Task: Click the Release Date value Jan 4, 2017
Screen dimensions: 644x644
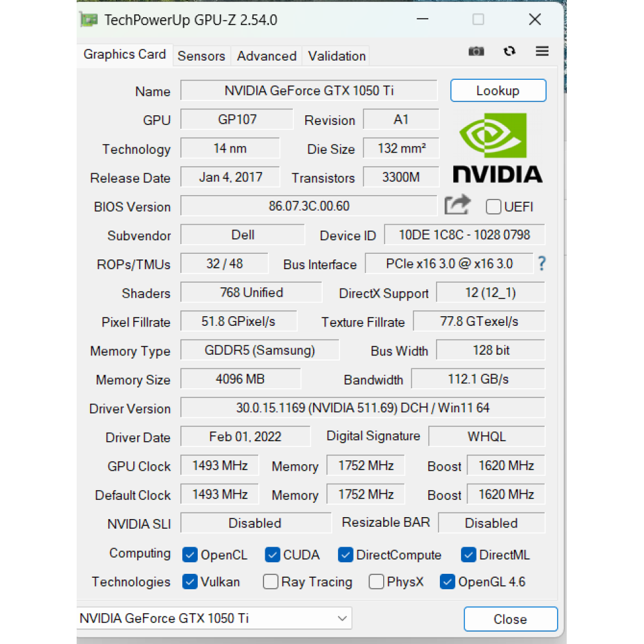Action: coord(231,177)
